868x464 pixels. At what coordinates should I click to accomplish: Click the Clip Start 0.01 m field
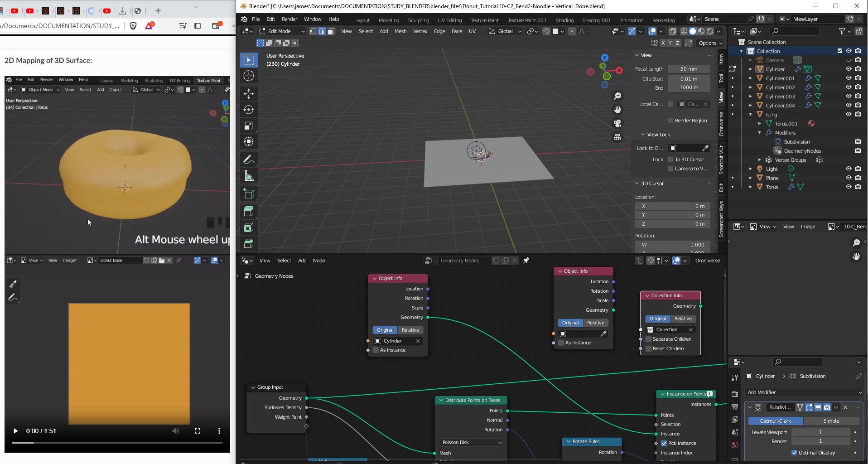coord(689,78)
